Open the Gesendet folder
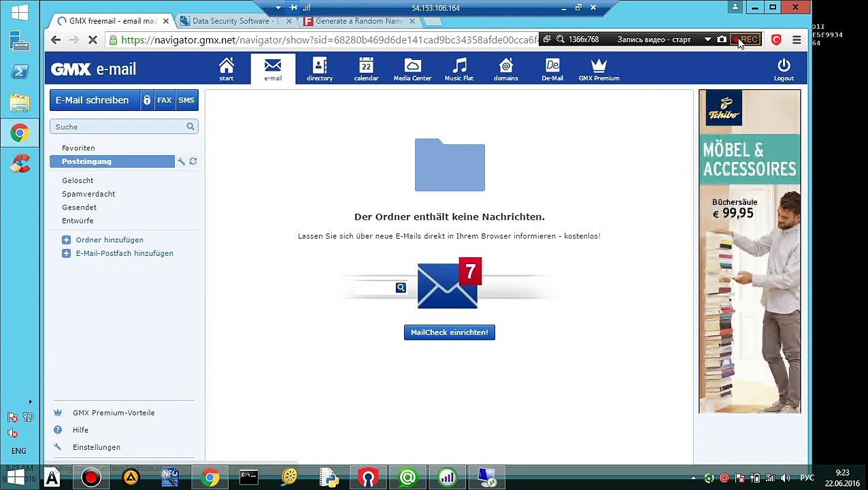This screenshot has height=490, width=868. (79, 208)
